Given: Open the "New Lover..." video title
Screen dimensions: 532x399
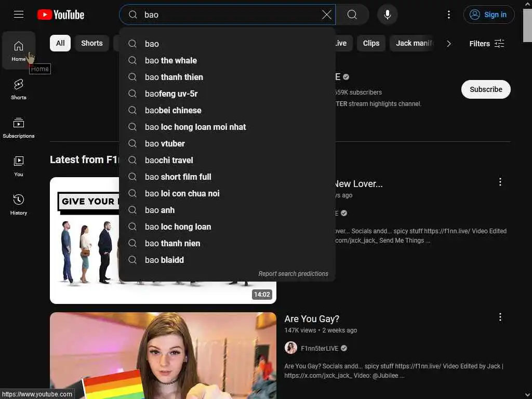Looking at the screenshot, I should click(358, 184).
